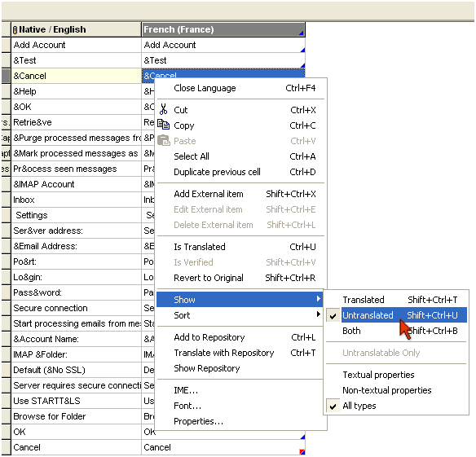Select Textual properties option
The height and width of the screenshot is (457, 476).
[396, 375]
